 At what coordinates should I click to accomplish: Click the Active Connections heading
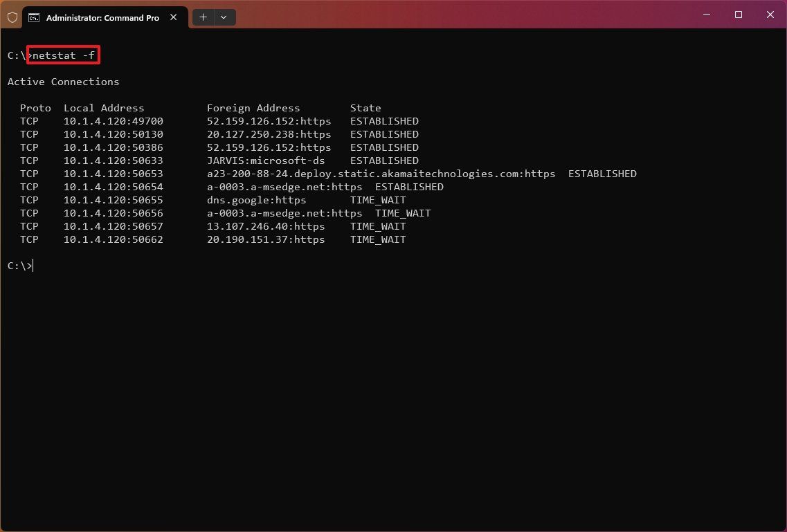(x=63, y=81)
